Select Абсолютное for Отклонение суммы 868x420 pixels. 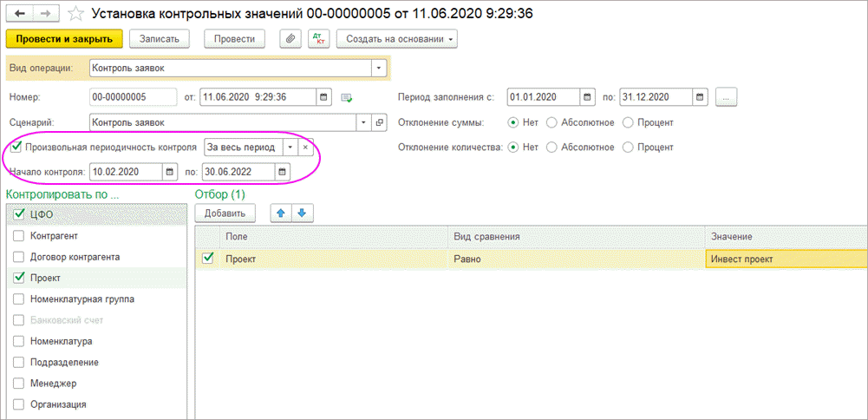(x=551, y=122)
